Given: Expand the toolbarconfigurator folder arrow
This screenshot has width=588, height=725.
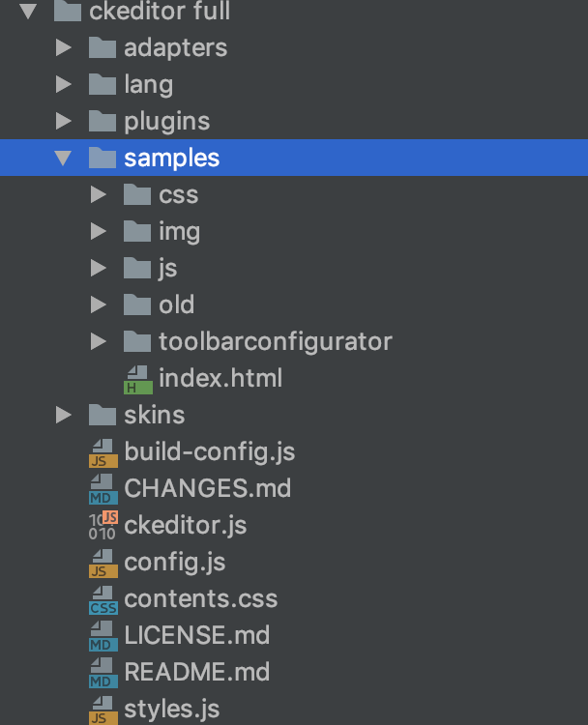Looking at the screenshot, I should [x=98, y=341].
